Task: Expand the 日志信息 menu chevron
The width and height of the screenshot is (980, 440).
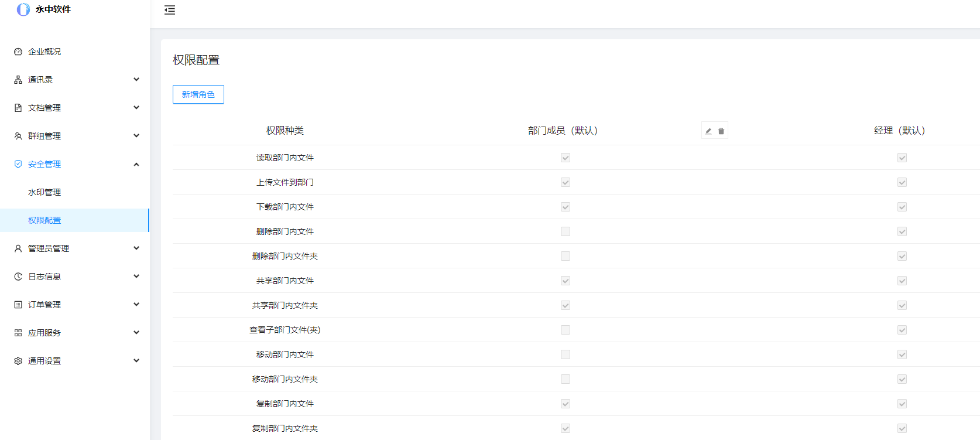Action: click(x=136, y=277)
